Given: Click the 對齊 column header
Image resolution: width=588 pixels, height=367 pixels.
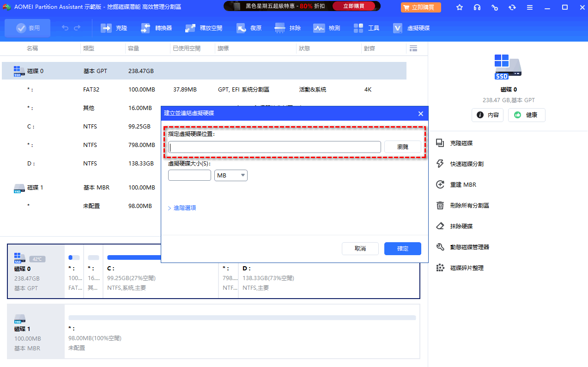Looking at the screenshot, I should pyautogui.click(x=370, y=48).
